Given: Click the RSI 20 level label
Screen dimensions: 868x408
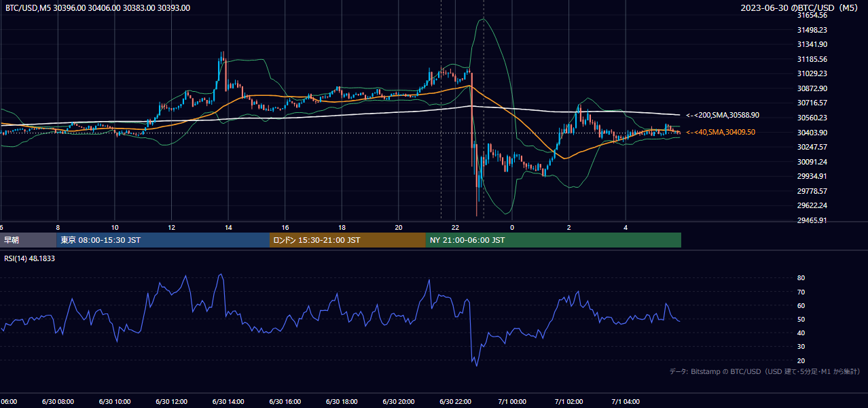Looking at the screenshot, I should [x=801, y=360].
